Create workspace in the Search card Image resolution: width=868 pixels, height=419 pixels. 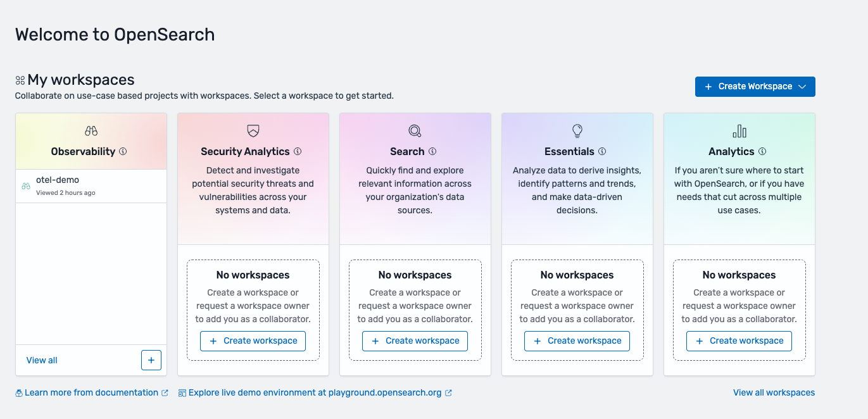415,341
